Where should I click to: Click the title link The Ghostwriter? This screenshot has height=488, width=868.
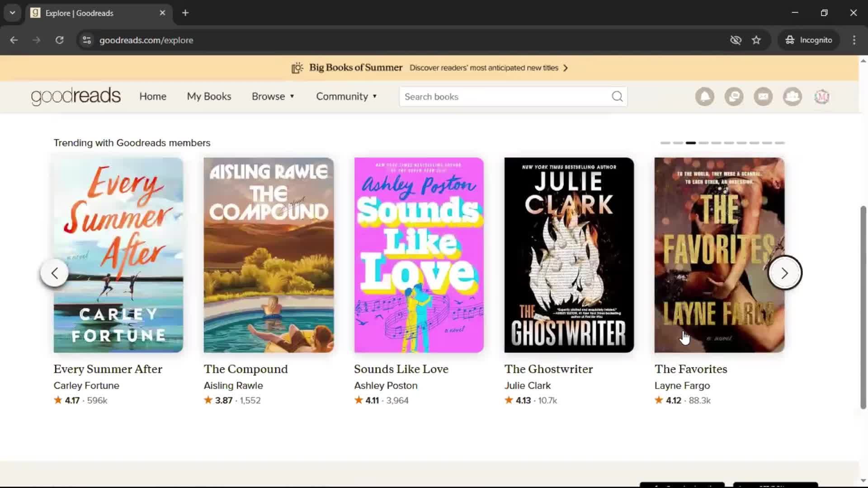pyautogui.click(x=548, y=369)
